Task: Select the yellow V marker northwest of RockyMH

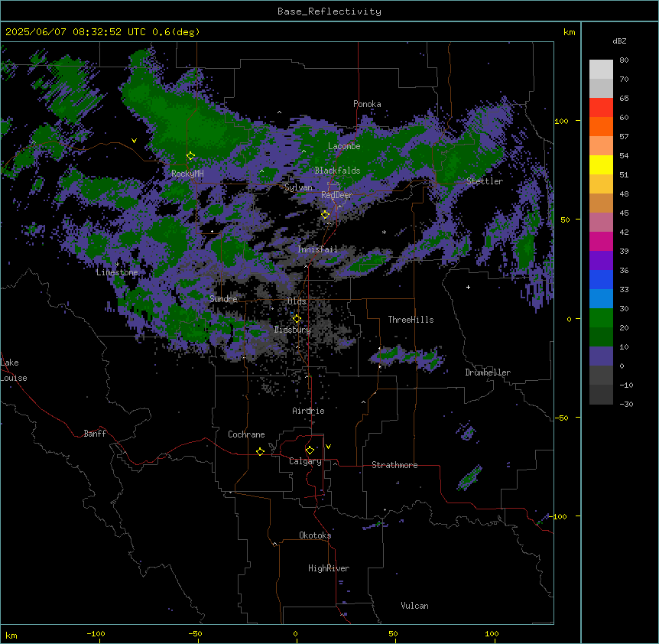Action: point(134,141)
